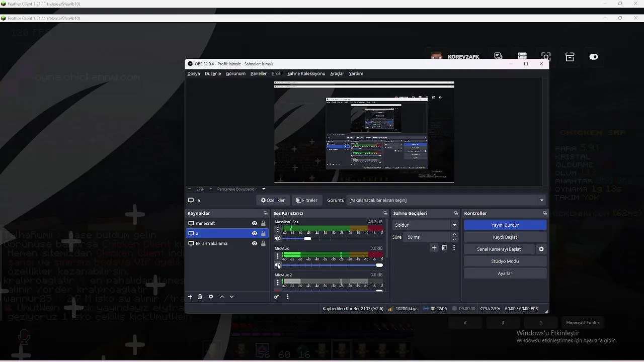
Task: Enable Stüdyo Modu
Action: 505,261
